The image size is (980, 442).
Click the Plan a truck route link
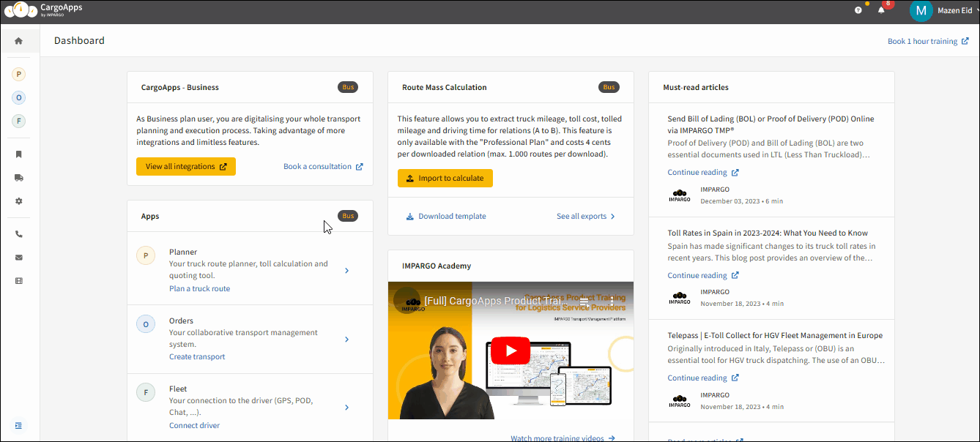point(199,289)
